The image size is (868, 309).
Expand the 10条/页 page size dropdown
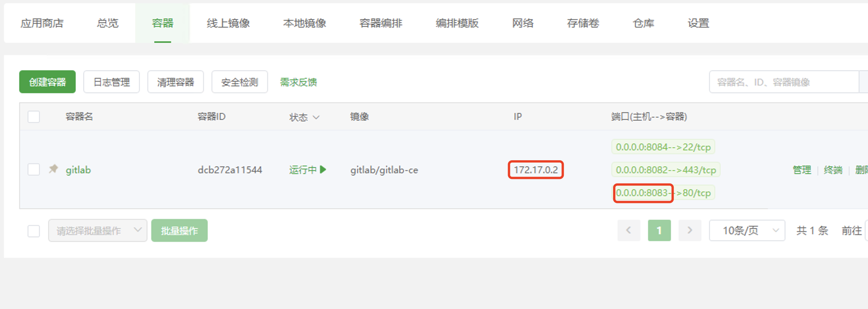(x=747, y=230)
